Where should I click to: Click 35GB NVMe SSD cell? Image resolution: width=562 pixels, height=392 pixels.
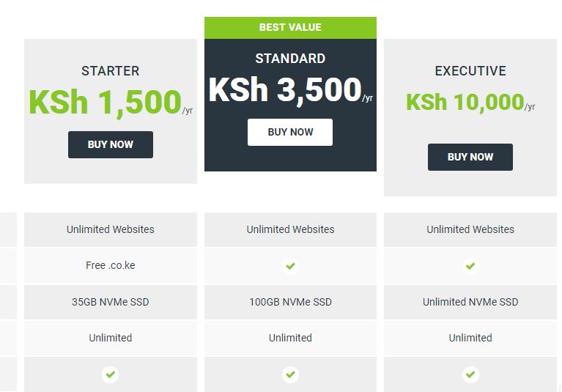pyautogui.click(x=111, y=302)
